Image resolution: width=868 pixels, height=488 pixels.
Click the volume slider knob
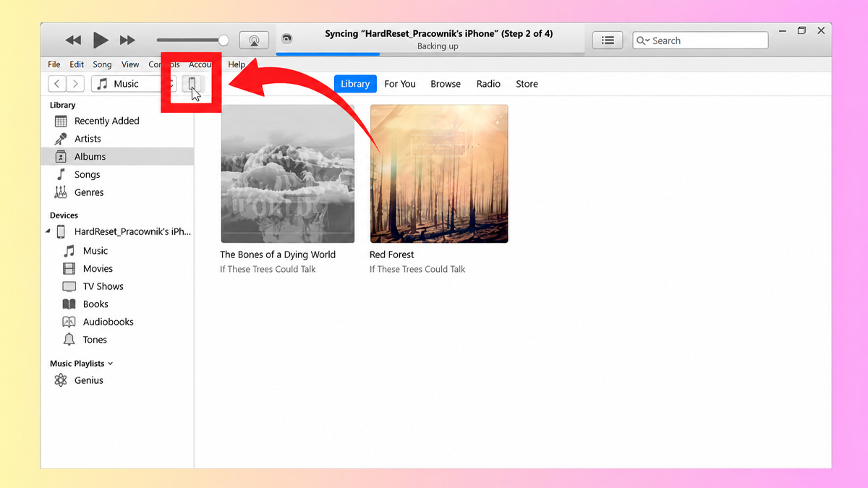(x=224, y=40)
